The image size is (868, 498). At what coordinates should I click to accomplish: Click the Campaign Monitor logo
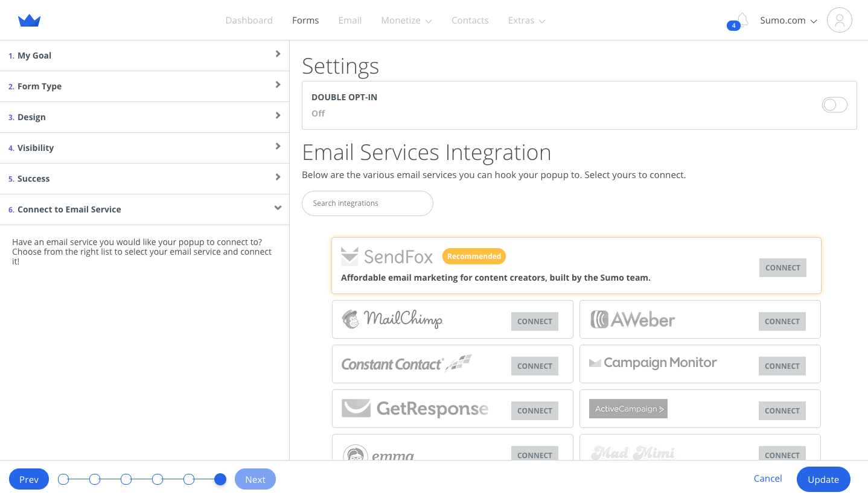point(653,363)
